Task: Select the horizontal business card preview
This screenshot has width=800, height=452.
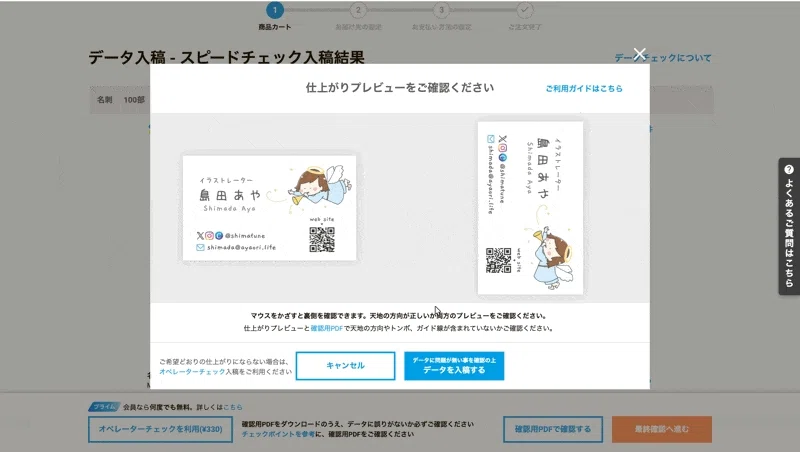Action: (x=269, y=208)
